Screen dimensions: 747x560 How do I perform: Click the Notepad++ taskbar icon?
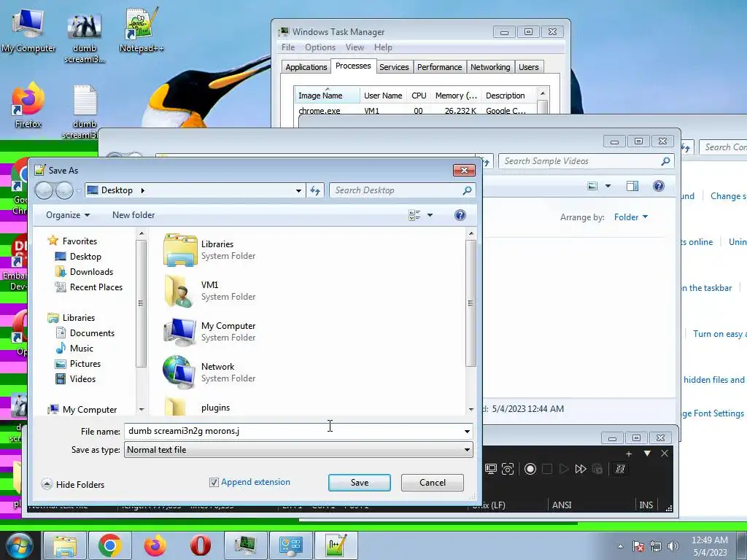click(x=335, y=545)
